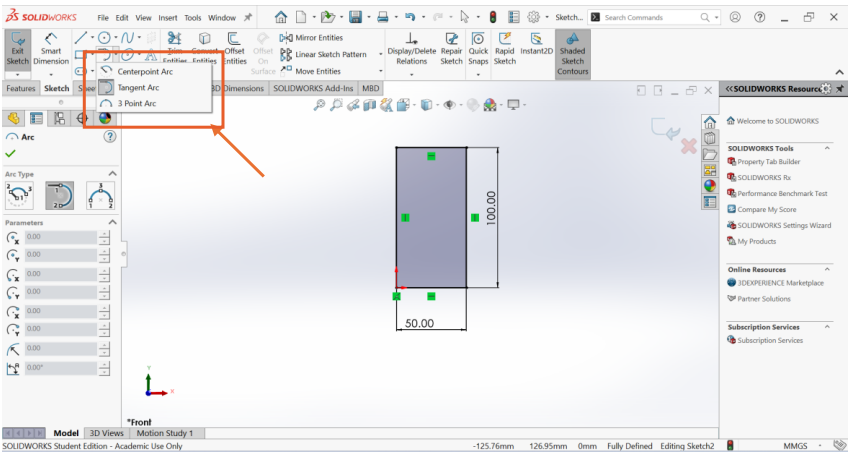The image size is (850, 453).
Task: Collapse the Online Resources section
Action: click(827, 269)
